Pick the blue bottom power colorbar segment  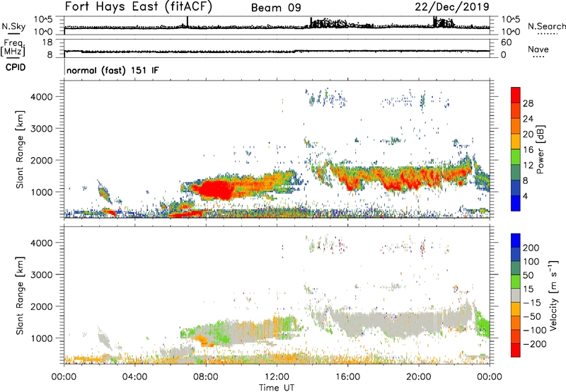point(516,203)
